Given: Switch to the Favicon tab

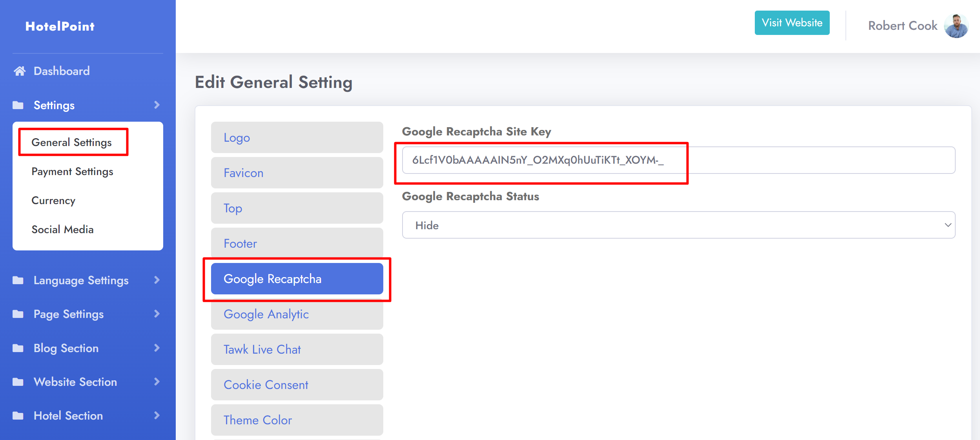Looking at the screenshot, I should click(297, 173).
